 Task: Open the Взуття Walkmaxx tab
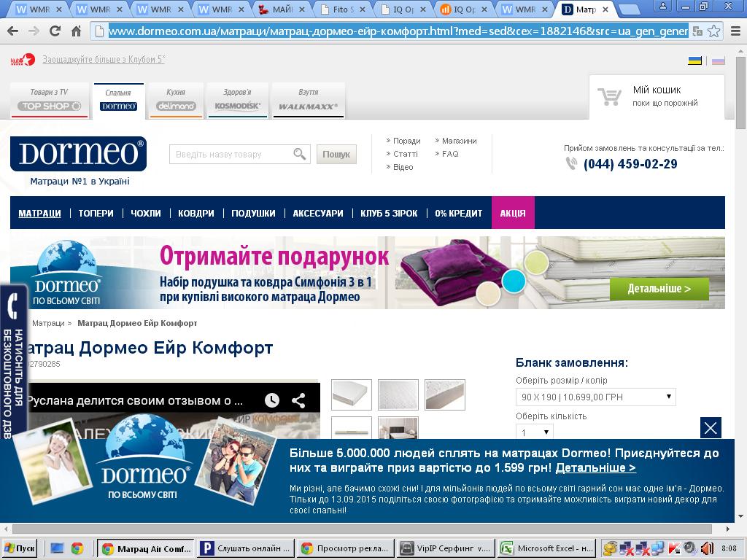pos(309,100)
